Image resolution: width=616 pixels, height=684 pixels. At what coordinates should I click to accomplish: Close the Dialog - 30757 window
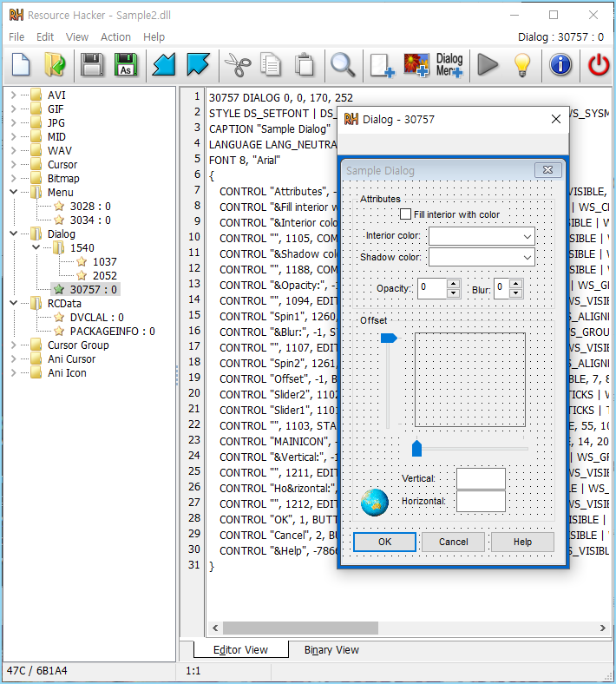(x=556, y=119)
